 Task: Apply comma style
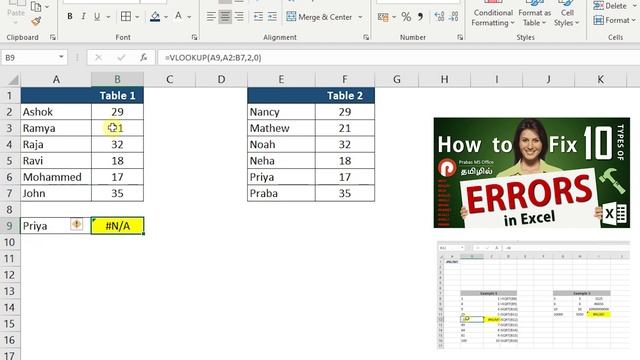(x=420, y=17)
